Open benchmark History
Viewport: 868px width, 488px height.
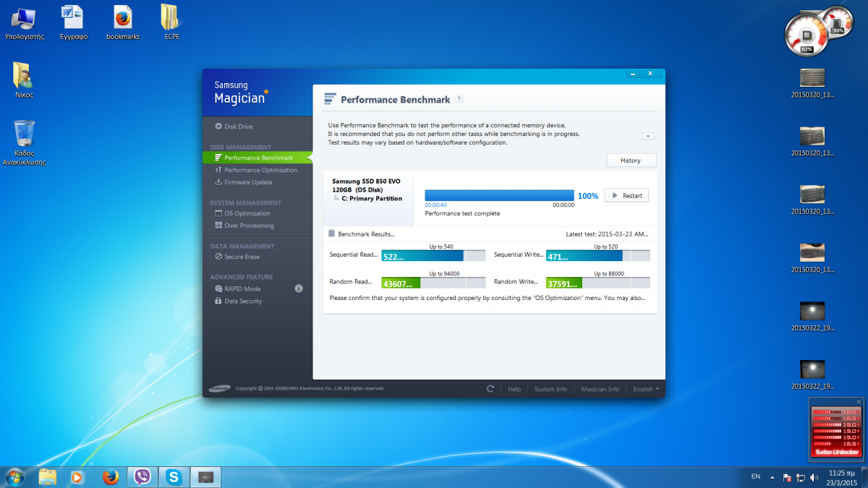631,160
